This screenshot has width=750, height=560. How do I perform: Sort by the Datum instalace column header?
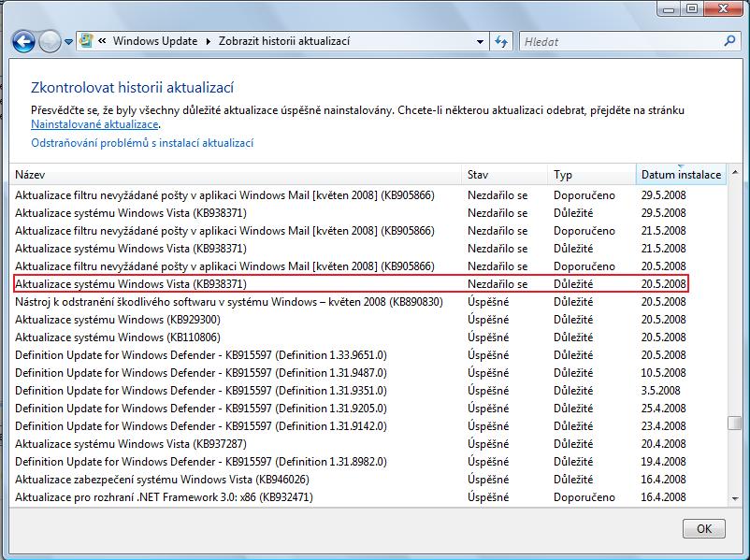pyautogui.click(x=681, y=175)
